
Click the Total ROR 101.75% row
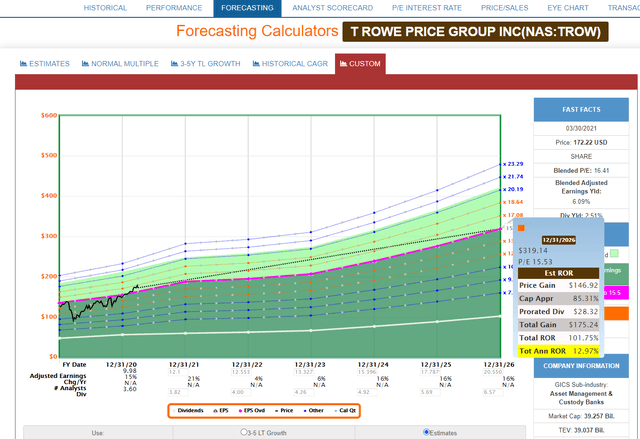coord(558,338)
